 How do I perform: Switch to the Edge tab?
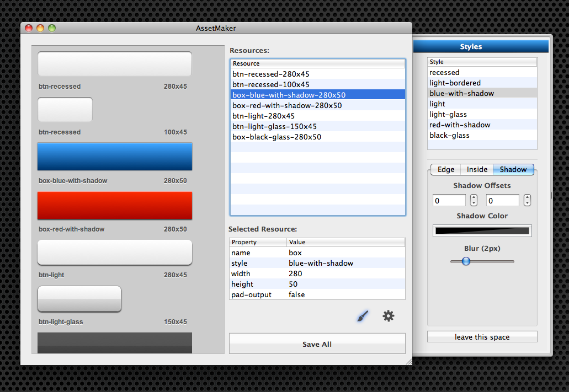(x=446, y=170)
